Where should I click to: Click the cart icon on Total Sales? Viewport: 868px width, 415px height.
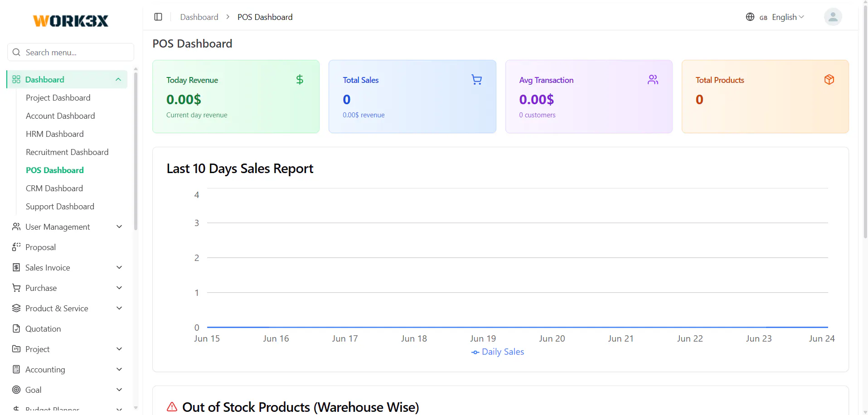coord(476,80)
